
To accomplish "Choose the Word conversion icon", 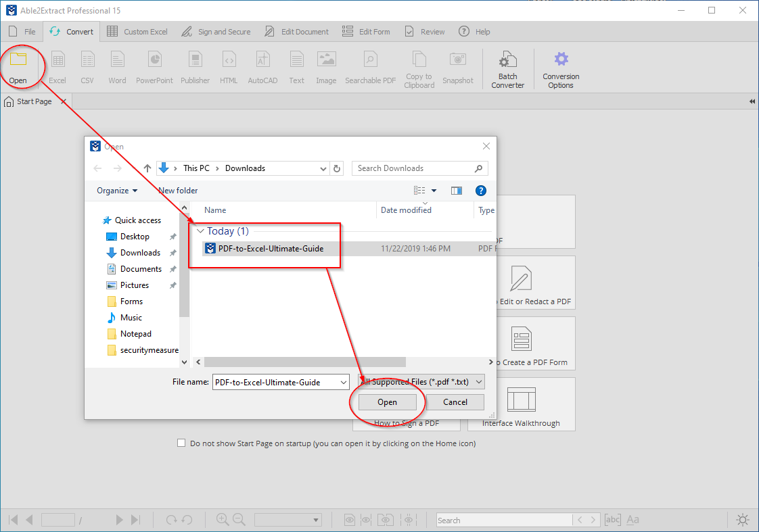I will point(117,60).
